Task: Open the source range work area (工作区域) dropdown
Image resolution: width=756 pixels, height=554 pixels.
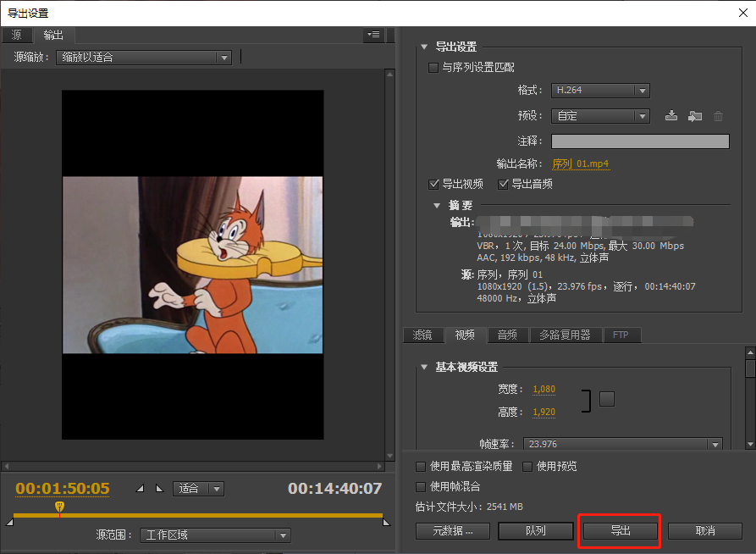Action: (x=215, y=535)
